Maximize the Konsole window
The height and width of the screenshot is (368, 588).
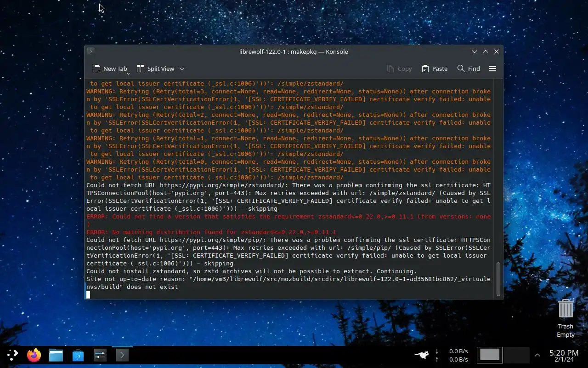486,52
